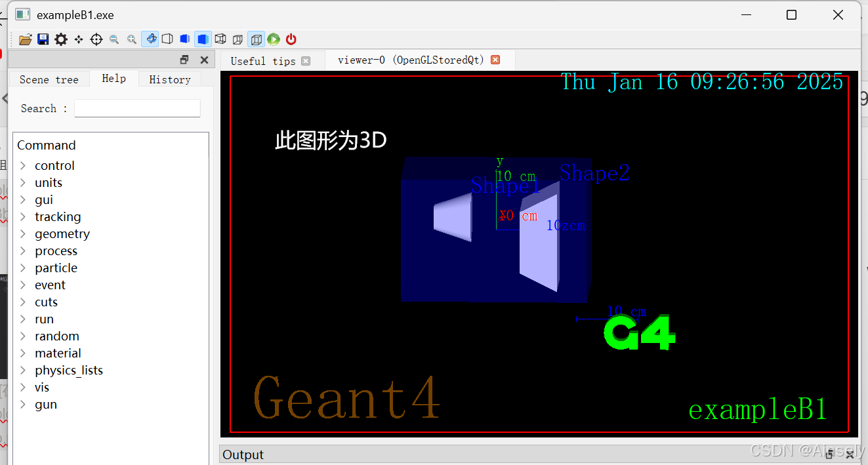Viewport: 868px width, 465px height.
Task: Toggle the orthographic projection cube icon
Action: pos(257,39)
